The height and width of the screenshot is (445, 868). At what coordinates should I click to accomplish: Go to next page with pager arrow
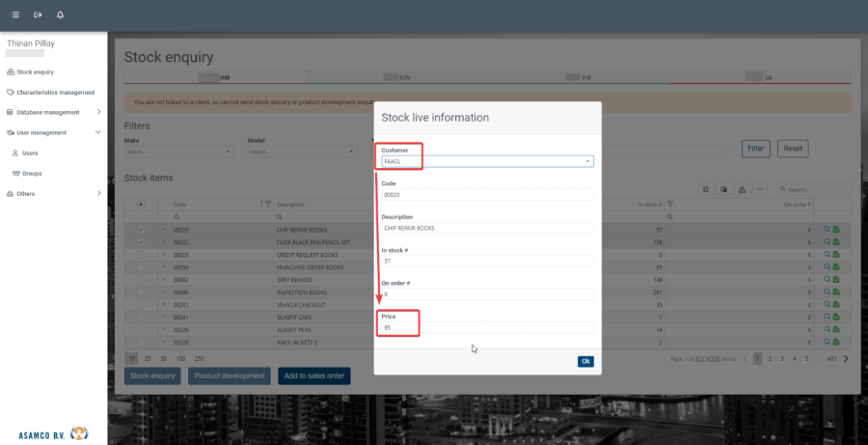tap(846, 358)
